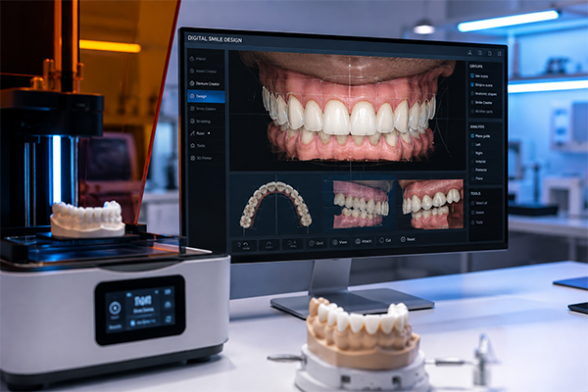Enable the Anatomic shapes group checkbox
Screen dimensions: 588x392
click(472, 94)
